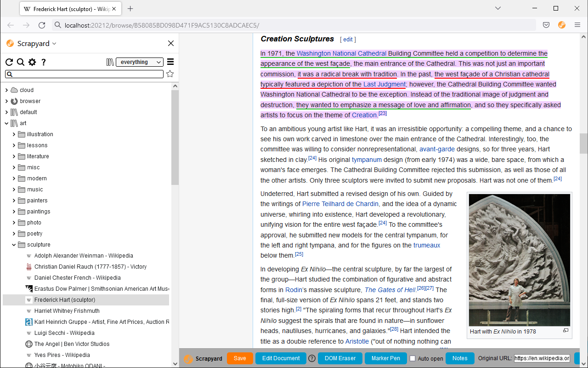
Task: Click the bookmark star icon by search field
Action: coord(170,74)
